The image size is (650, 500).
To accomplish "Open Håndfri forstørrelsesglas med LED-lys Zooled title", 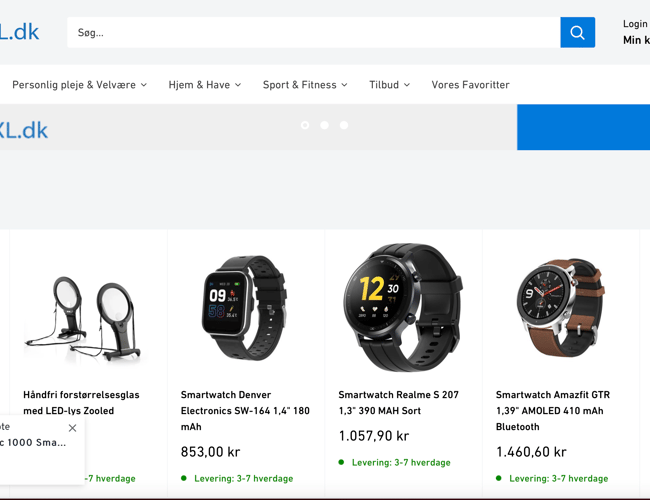I will point(81,402).
